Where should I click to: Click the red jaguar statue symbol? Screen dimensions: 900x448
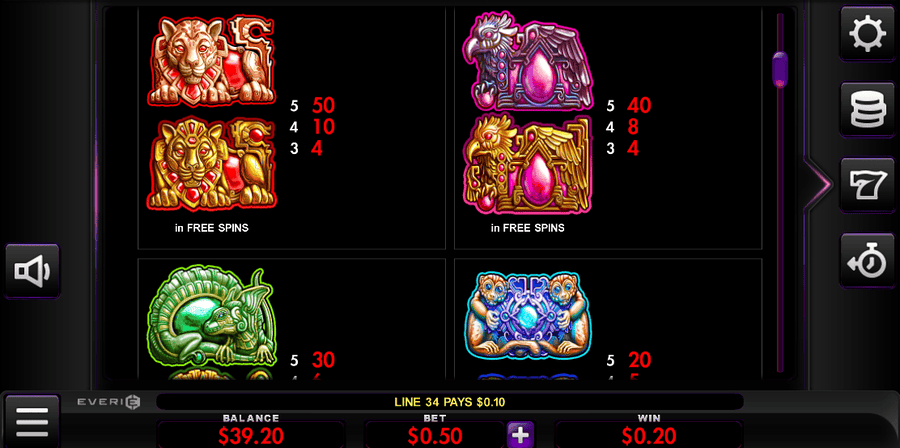pyautogui.click(x=212, y=61)
